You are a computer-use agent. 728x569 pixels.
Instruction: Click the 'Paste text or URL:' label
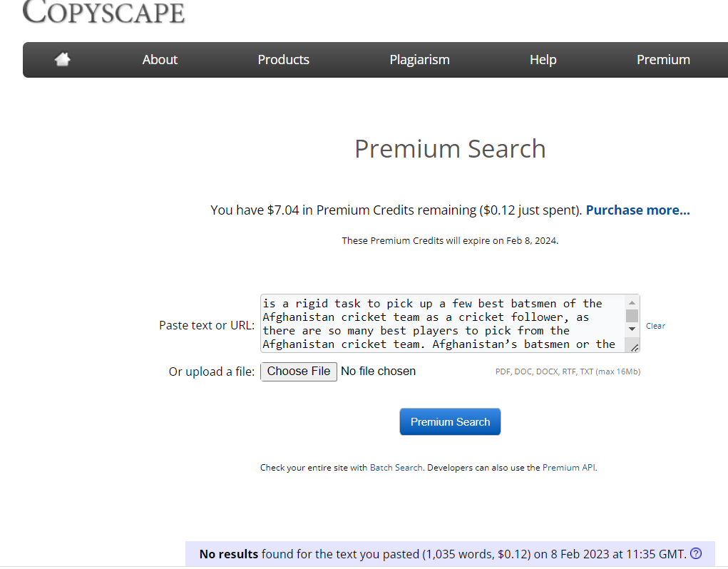tap(207, 325)
